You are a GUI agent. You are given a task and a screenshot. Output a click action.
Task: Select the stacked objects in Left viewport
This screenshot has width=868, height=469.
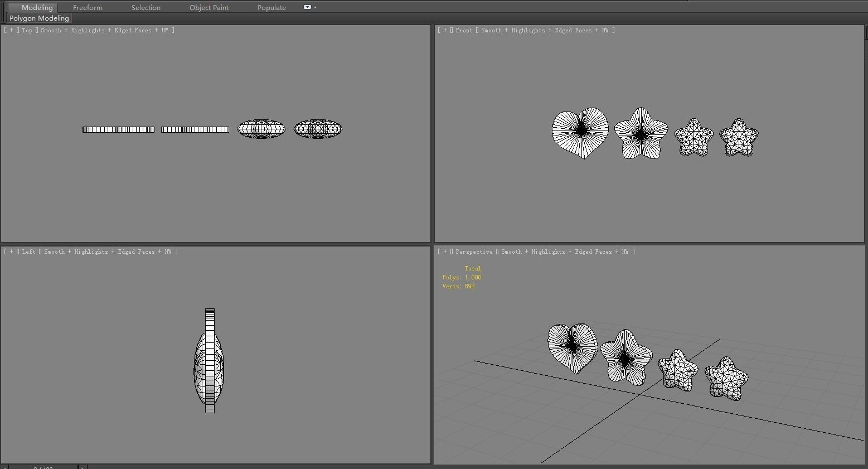click(210, 361)
